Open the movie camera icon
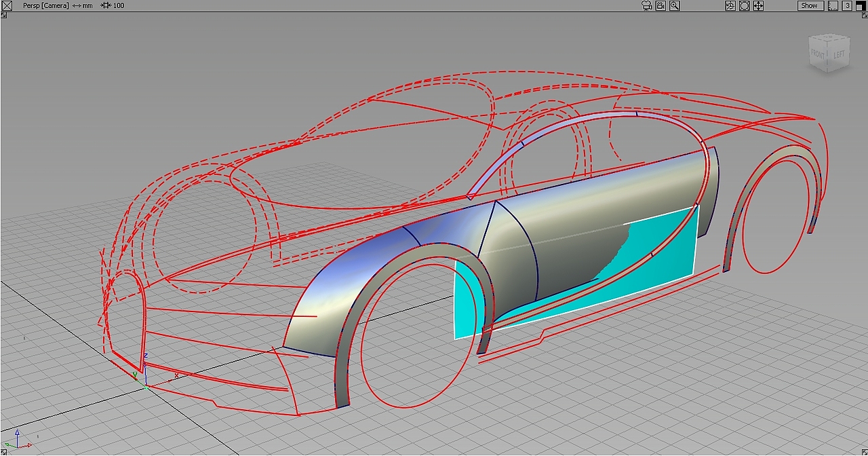 pyautogui.click(x=646, y=5)
